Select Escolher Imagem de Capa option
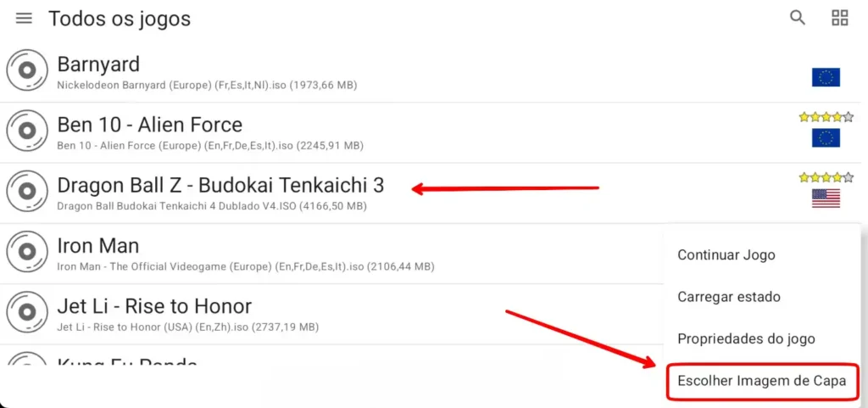This screenshot has height=408, width=868. coord(762,381)
